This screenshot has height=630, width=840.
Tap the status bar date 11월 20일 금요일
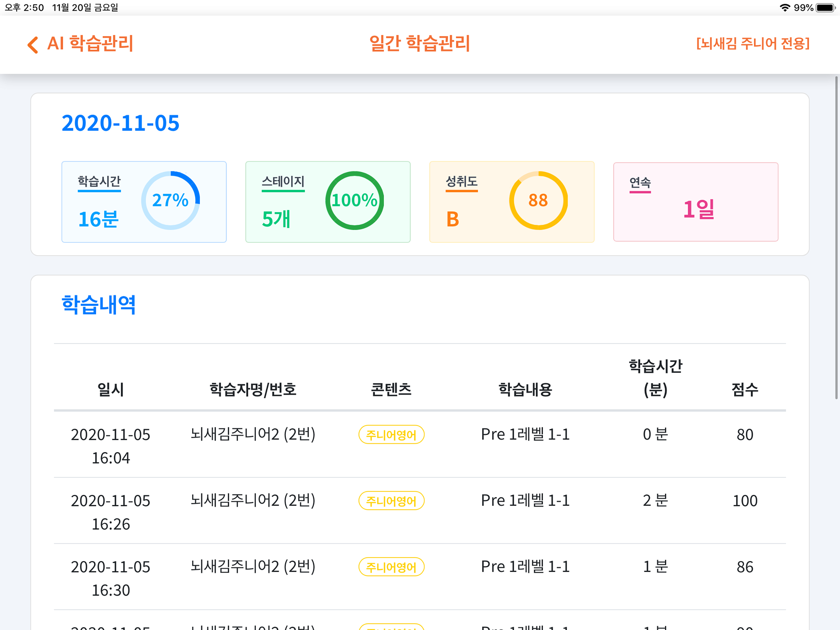coord(85,8)
